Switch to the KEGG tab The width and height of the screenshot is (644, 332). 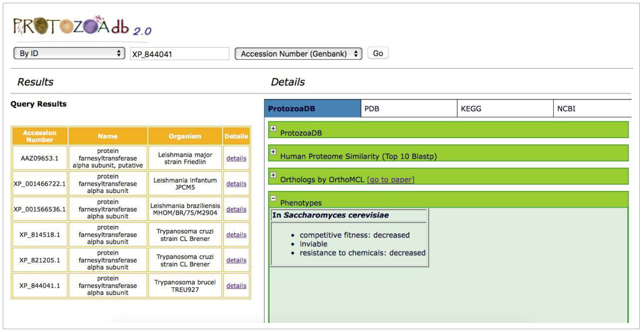pyautogui.click(x=505, y=109)
